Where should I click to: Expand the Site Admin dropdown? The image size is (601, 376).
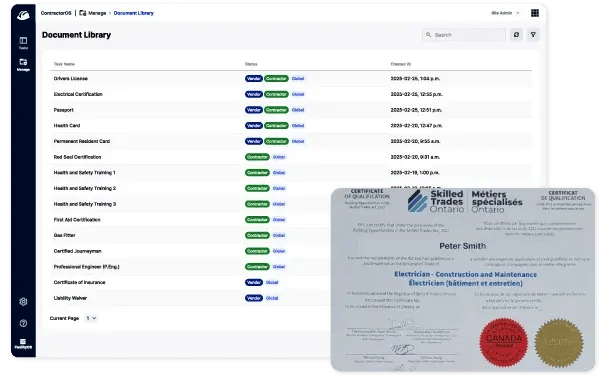click(x=505, y=13)
